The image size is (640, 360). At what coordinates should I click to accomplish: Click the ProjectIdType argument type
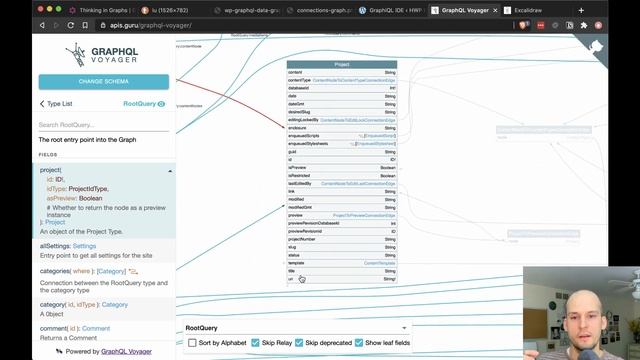coord(88,189)
